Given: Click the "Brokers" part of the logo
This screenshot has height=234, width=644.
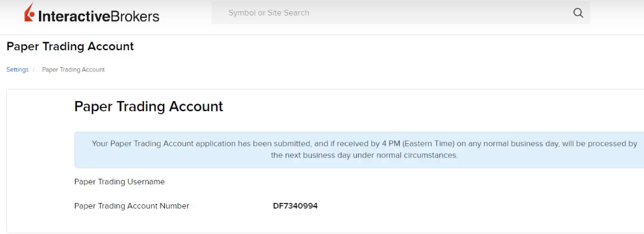Looking at the screenshot, I should coord(136,16).
